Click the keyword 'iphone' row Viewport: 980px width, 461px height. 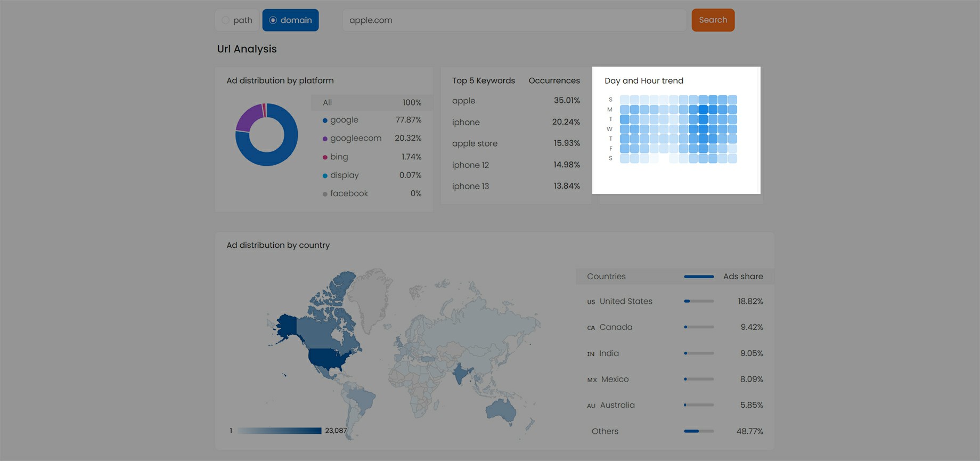[x=516, y=122]
